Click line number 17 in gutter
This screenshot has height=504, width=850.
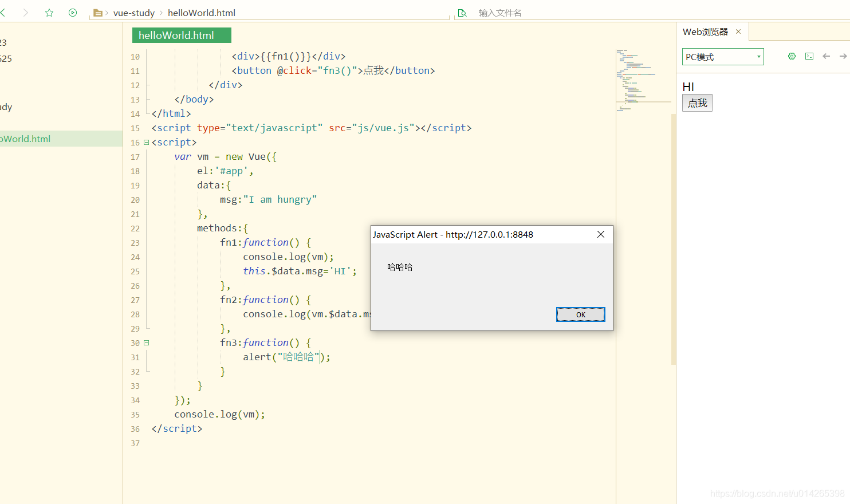pyautogui.click(x=135, y=157)
